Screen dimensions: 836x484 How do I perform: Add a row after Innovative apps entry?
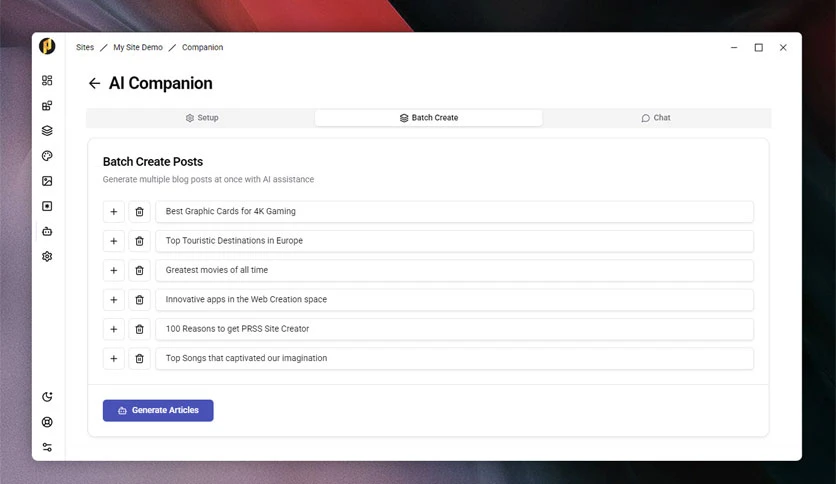(114, 300)
